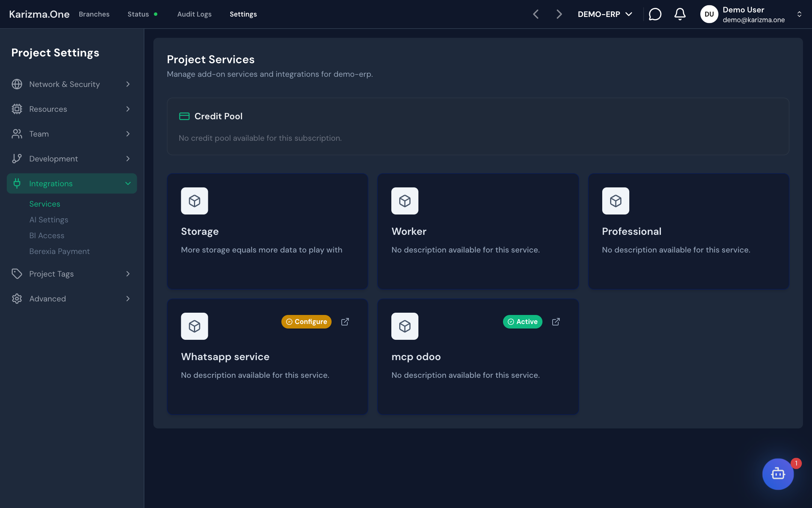Screen dimensions: 812x508
Task: Click the Storage service box icon
Action: pos(194,201)
